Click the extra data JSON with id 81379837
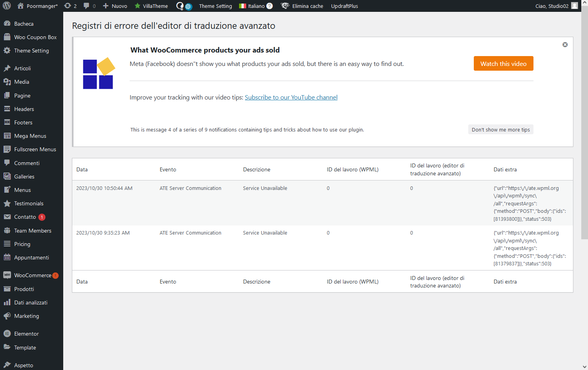 530,248
